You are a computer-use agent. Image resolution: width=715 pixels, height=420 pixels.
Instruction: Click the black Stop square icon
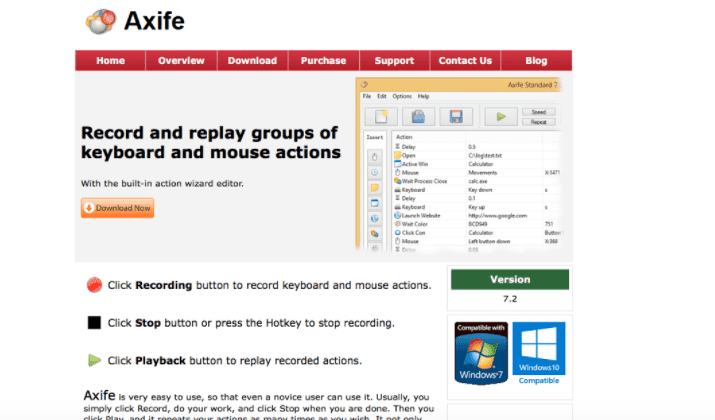[94, 323]
